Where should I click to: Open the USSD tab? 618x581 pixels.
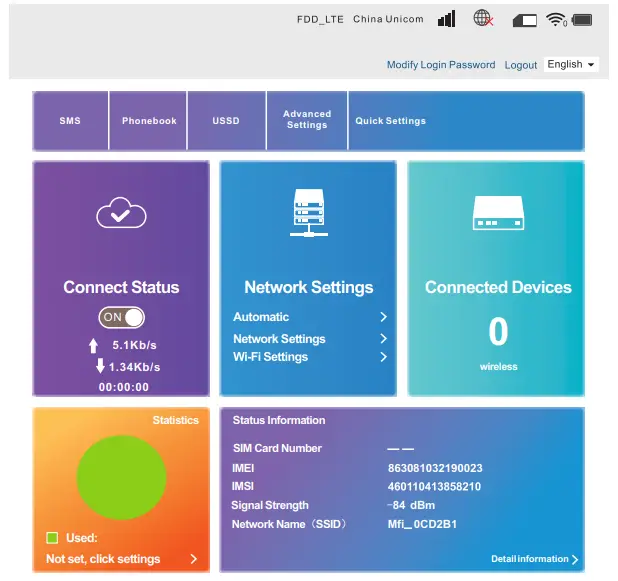226,121
